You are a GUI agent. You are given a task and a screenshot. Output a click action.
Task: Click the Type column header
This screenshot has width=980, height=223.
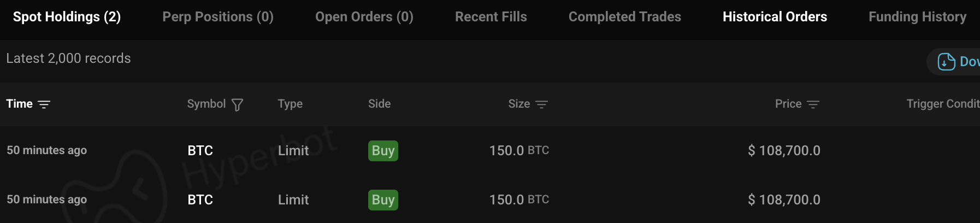point(290,104)
